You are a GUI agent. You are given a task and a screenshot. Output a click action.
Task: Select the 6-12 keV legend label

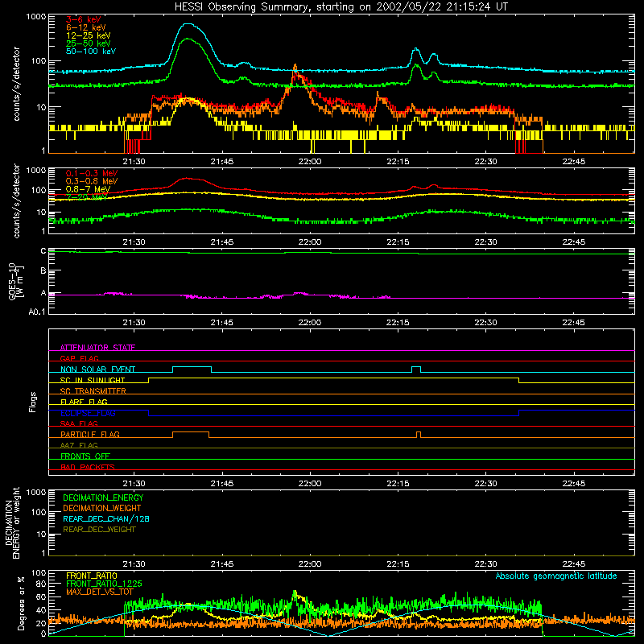click(x=86, y=27)
